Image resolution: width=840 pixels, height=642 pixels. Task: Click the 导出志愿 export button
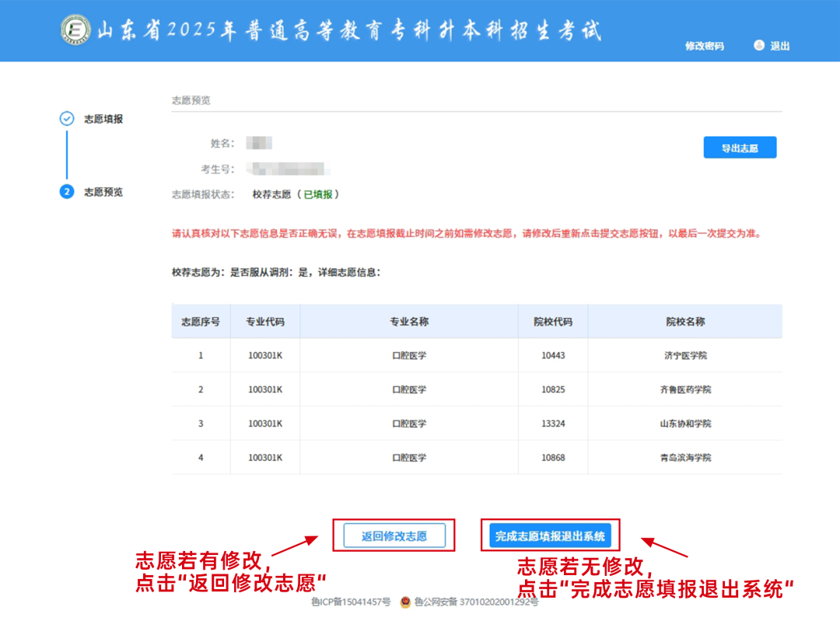740,147
